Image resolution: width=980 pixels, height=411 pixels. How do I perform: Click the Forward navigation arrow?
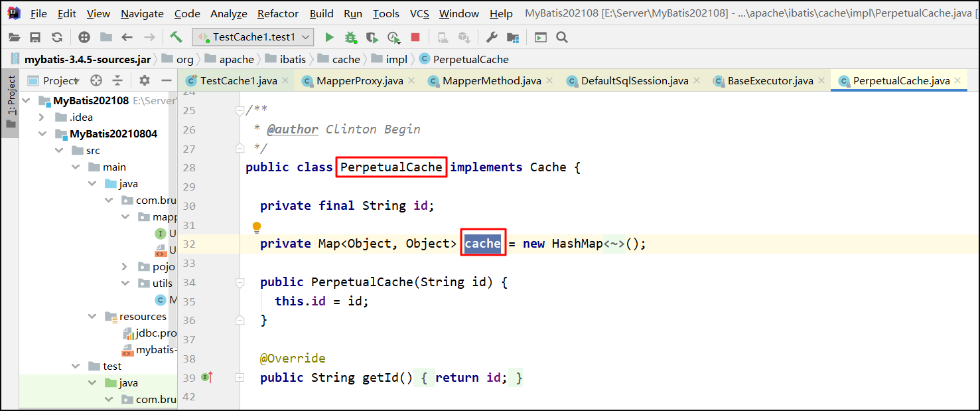tap(149, 37)
